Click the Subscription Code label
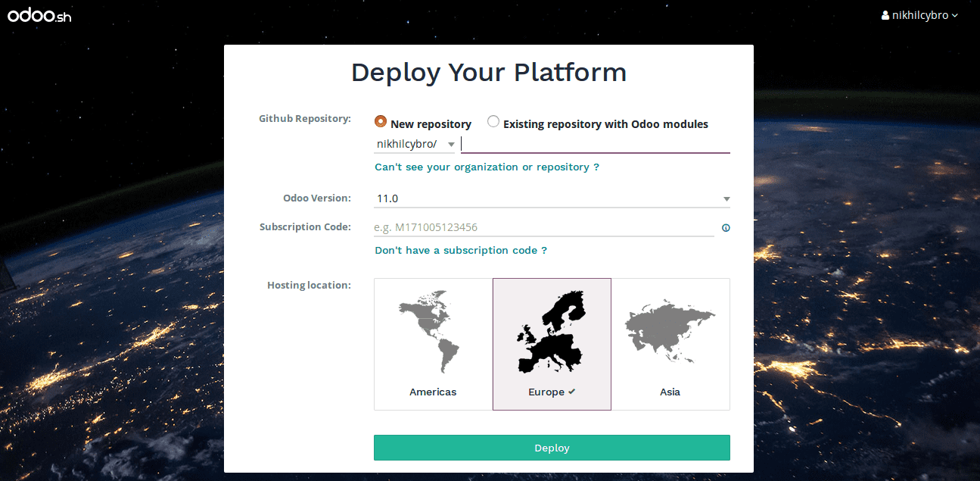Viewport: 980px width, 481px height. pyautogui.click(x=305, y=226)
